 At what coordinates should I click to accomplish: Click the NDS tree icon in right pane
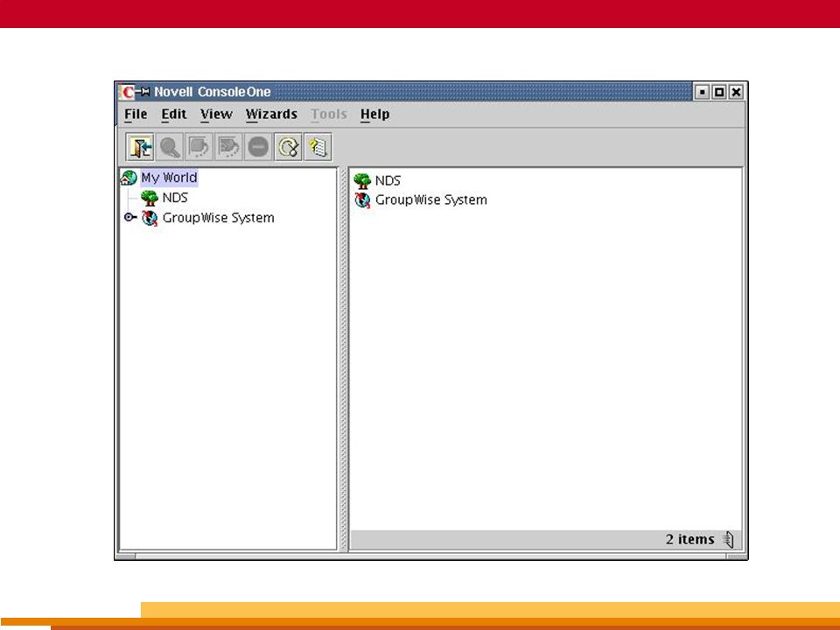[x=362, y=180]
